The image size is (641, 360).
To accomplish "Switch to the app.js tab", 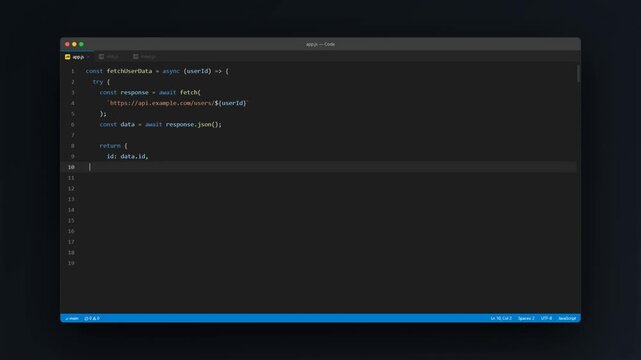I will coord(77,57).
